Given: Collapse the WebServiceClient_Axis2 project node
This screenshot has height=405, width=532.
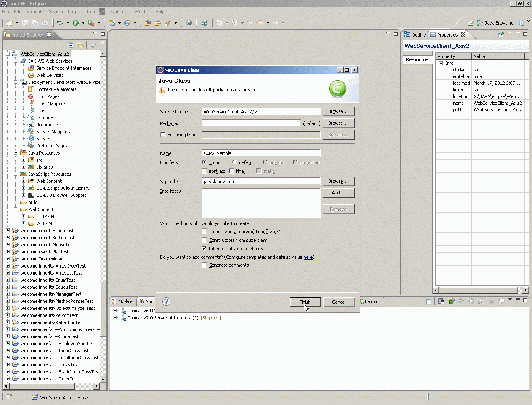Looking at the screenshot, I should [x=7, y=54].
